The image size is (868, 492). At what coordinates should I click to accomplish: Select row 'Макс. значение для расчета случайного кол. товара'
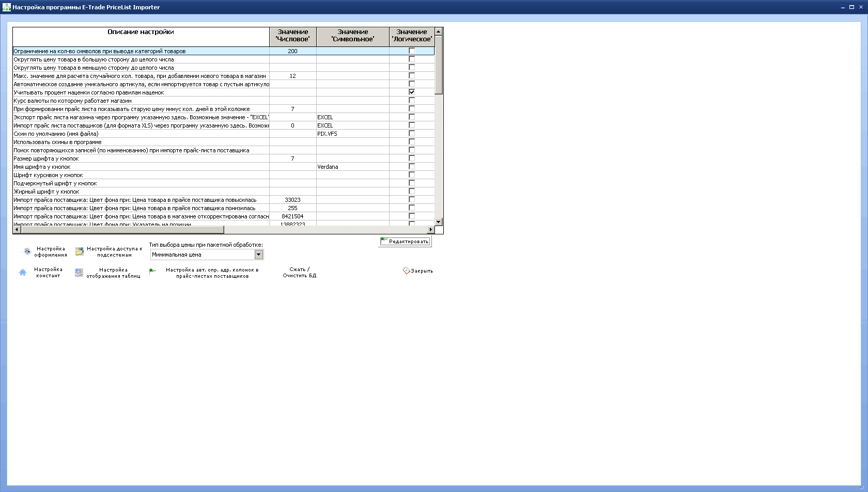point(224,76)
